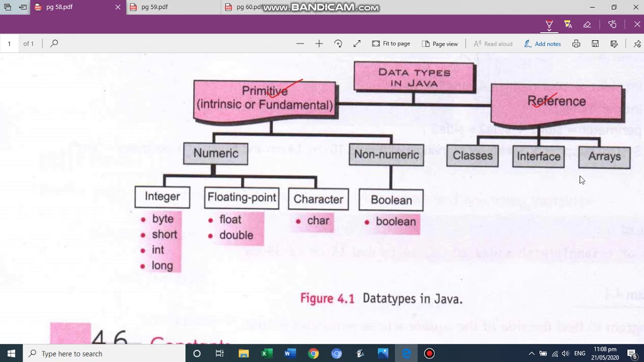Open the Page view options
The image size is (644, 362).
440,44
